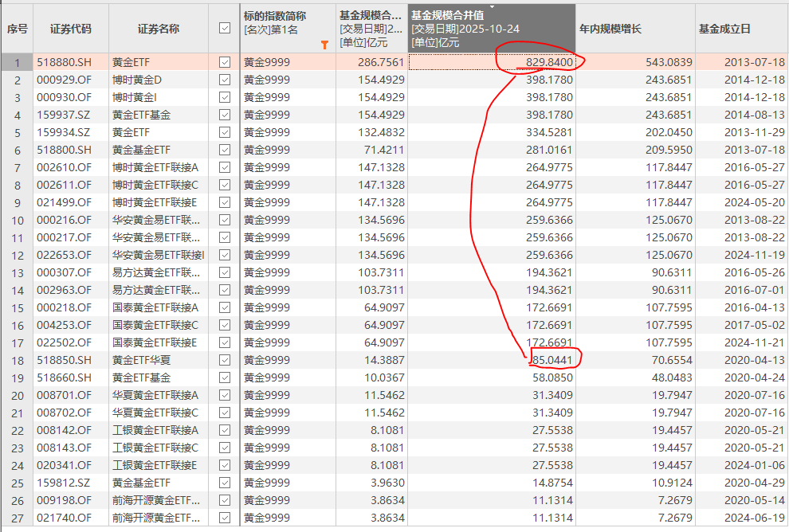Click the growth value 70.6554
This screenshot has width=789, height=532.
click(x=672, y=360)
